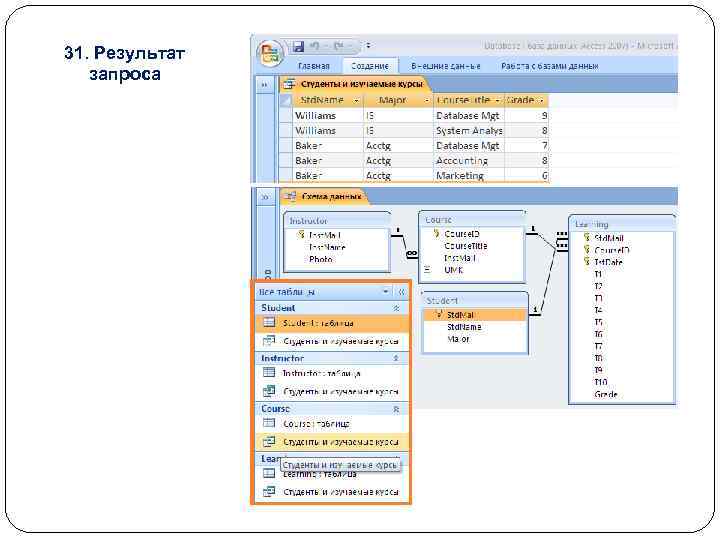Select the CourseTitle field in Course table
The height and width of the screenshot is (540, 720).
(x=466, y=246)
